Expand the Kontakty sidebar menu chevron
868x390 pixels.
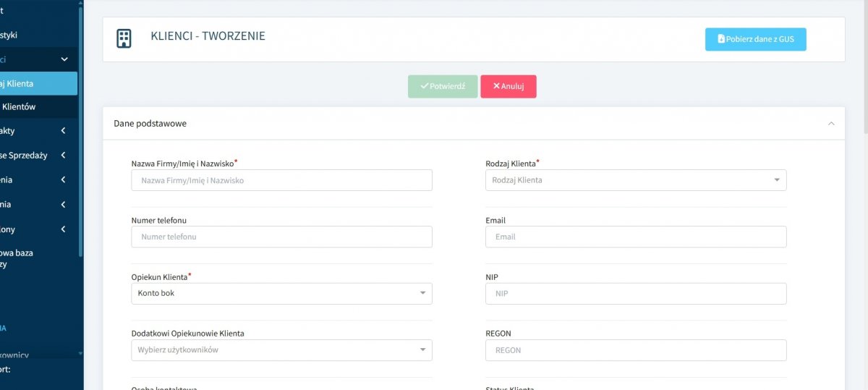[64, 131]
